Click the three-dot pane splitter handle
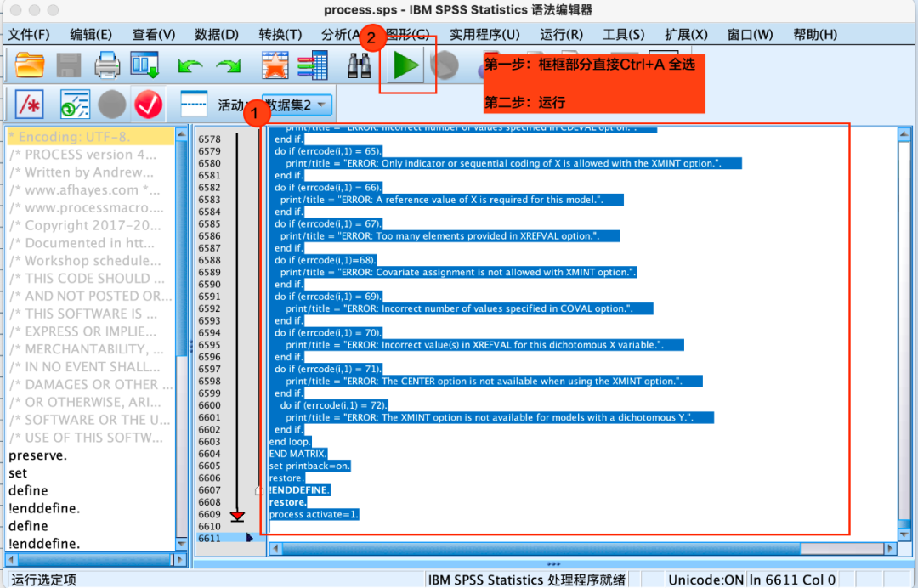The height and width of the screenshot is (588, 918). (553, 564)
